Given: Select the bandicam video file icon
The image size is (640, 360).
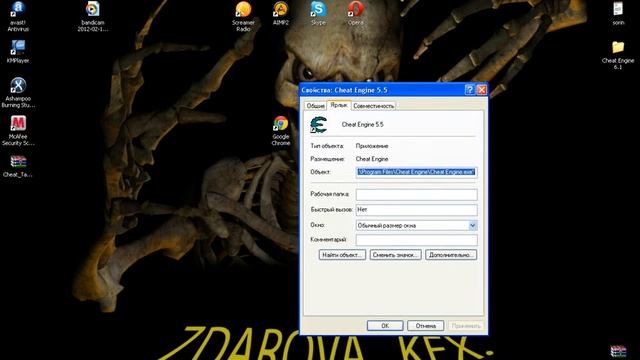Looking at the screenshot, I should click(93, 16).
